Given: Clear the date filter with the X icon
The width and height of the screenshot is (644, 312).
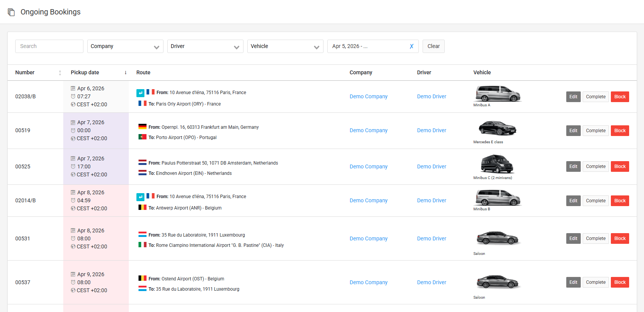Looking at the screenshot, I should (x=412, y=46).
